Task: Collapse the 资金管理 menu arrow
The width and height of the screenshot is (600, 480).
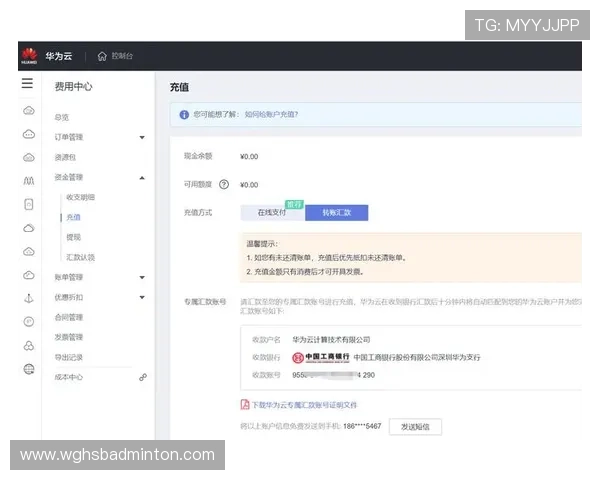Action: coord(142,178)
